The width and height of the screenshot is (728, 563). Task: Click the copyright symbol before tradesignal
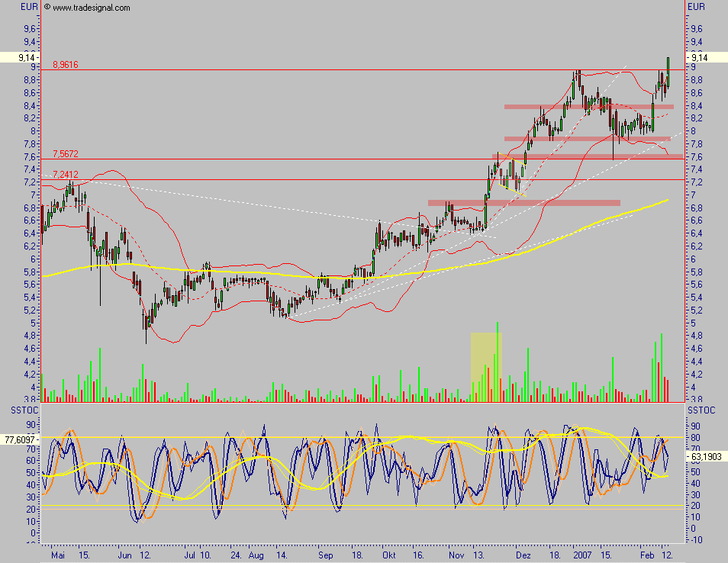pos(47,8)
